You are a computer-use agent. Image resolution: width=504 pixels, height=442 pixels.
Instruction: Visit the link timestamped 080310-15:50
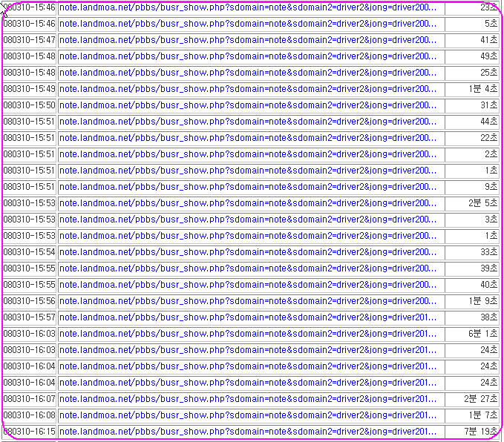[x=248, y=105]
